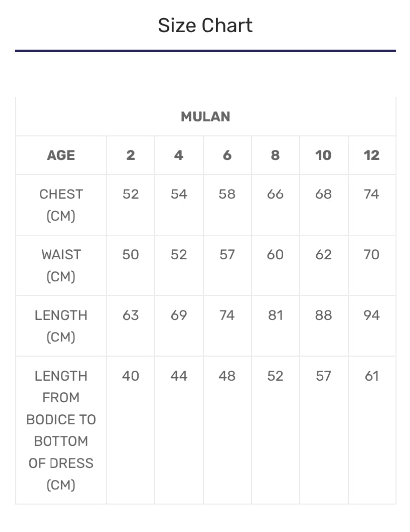
Task: Click the age 6 column header
Action: [227, 155]
